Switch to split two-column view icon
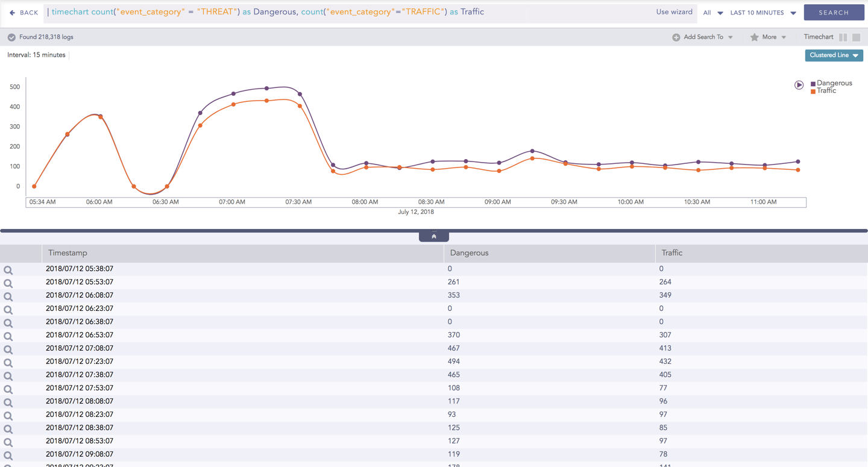The image size is (868, 467). [x=843, y=37]
